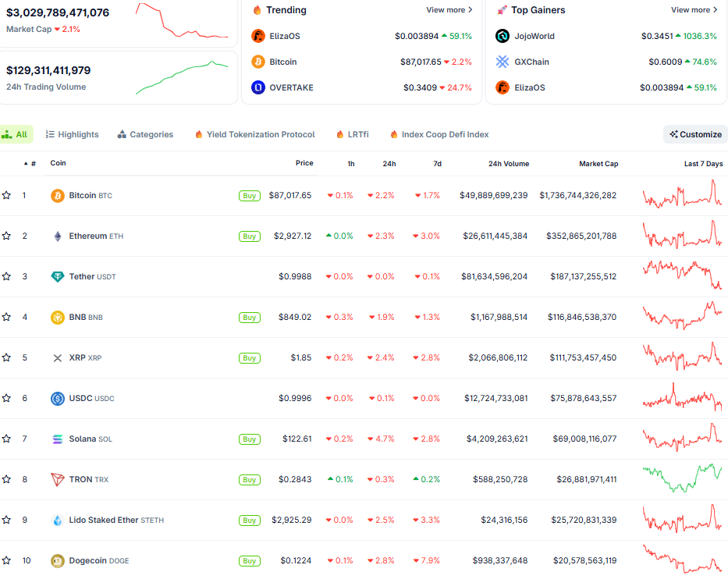This screenshot has width=728, height=579.
Task: Star the XRP row as a favorite
Action: point(8,357)
